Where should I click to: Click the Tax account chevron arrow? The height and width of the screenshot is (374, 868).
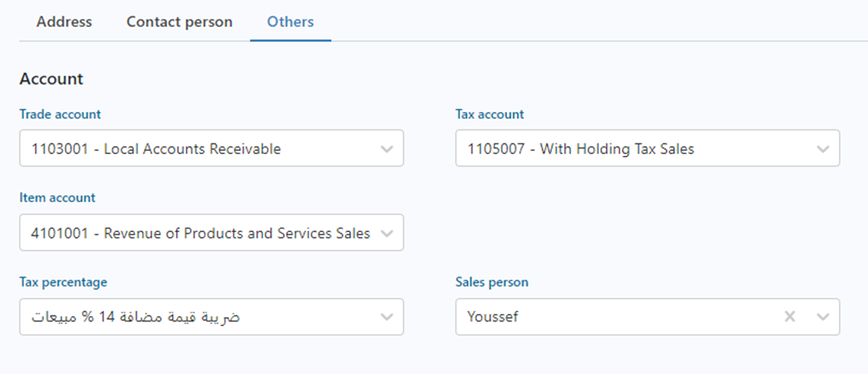point(823,149)
